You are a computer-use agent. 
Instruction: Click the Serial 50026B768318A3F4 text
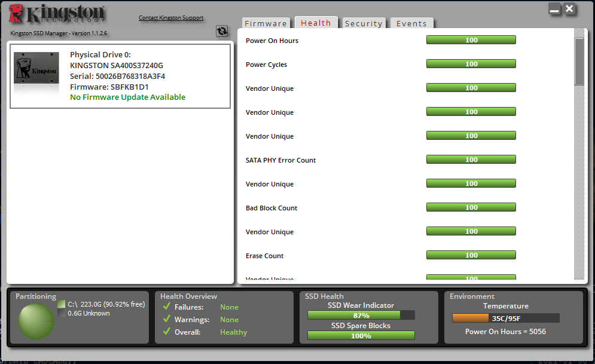coord(118,77)
